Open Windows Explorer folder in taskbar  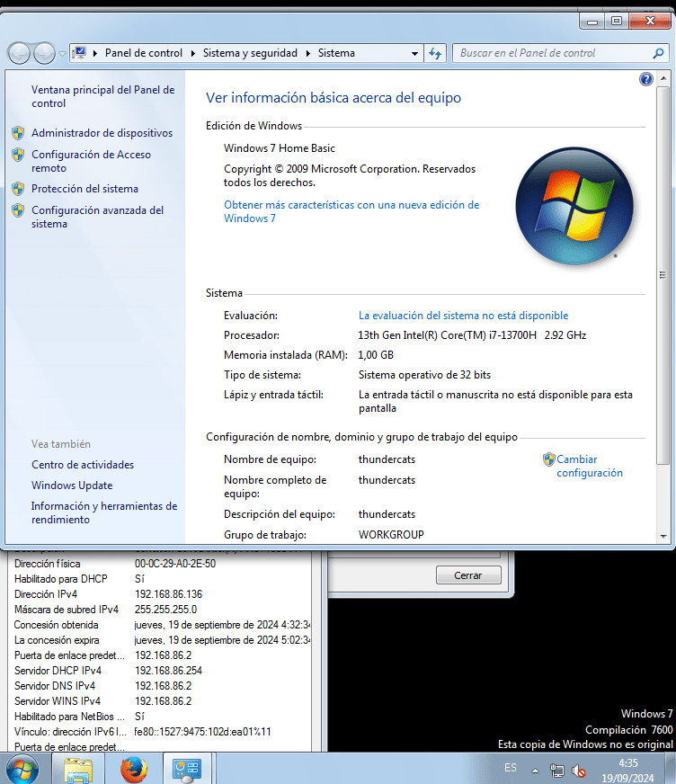78,770
